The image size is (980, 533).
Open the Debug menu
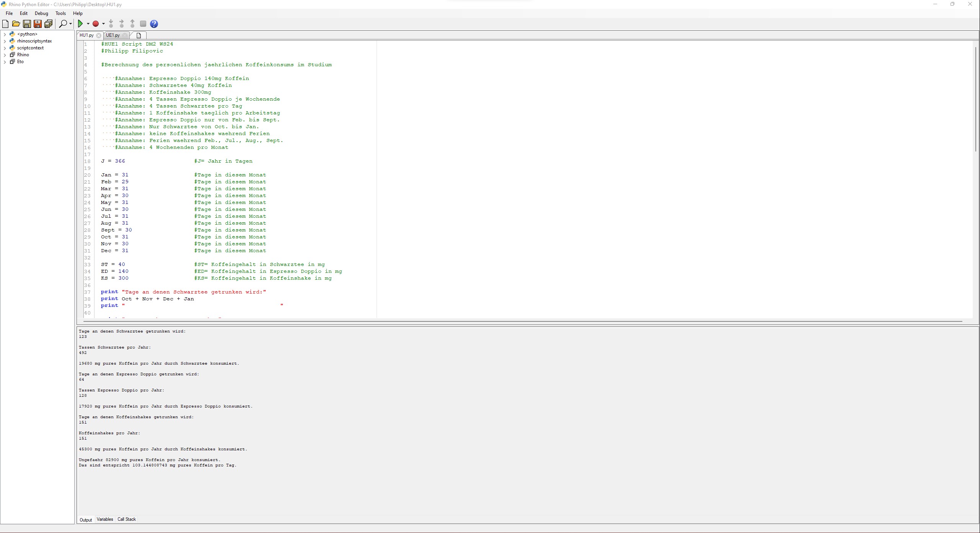pyautogui.click(x=41, y=13)
